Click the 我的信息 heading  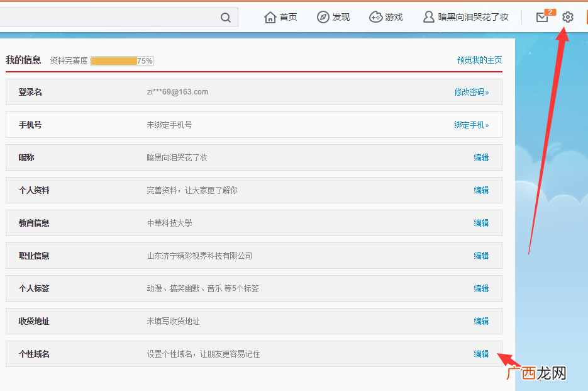(23, 60)
